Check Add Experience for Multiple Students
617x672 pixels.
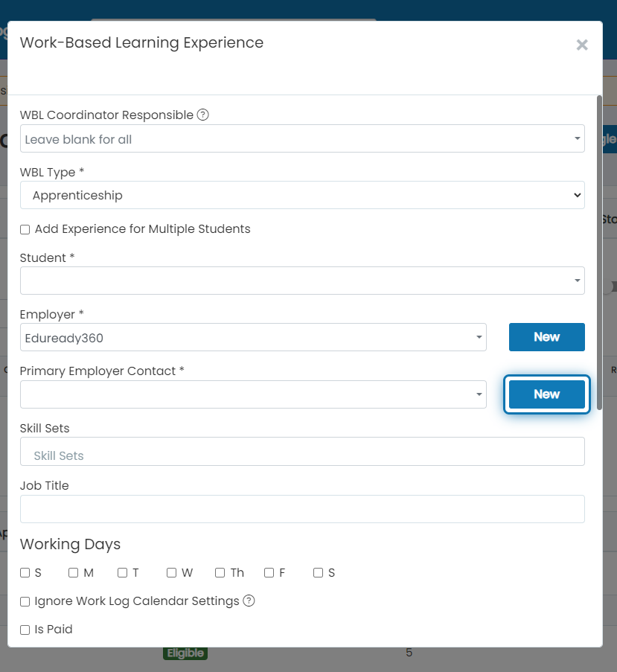[x=25, y=230]
